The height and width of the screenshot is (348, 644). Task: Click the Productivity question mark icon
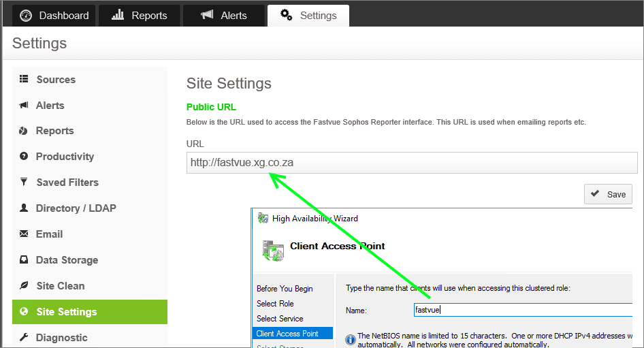coord(24,156)
